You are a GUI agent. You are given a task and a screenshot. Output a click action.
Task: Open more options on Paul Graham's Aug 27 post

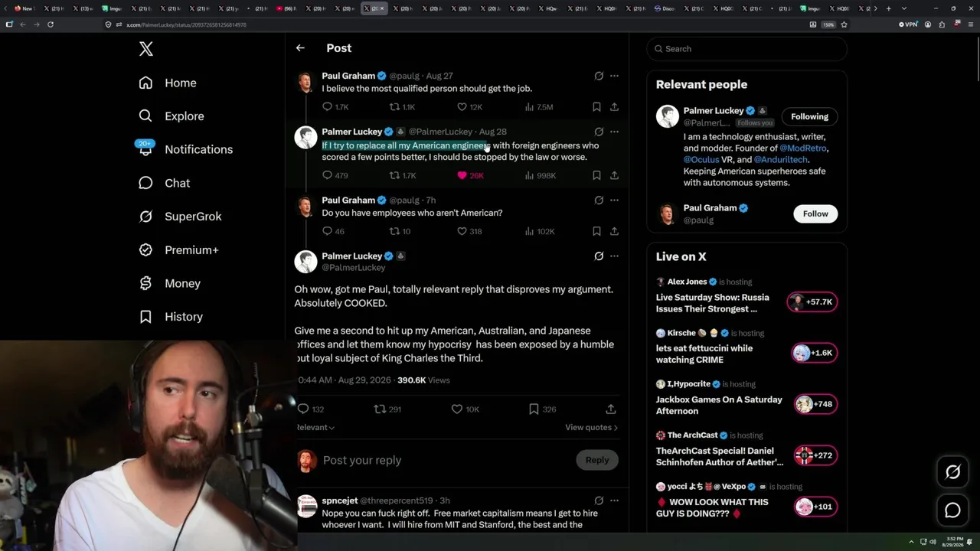614,76
